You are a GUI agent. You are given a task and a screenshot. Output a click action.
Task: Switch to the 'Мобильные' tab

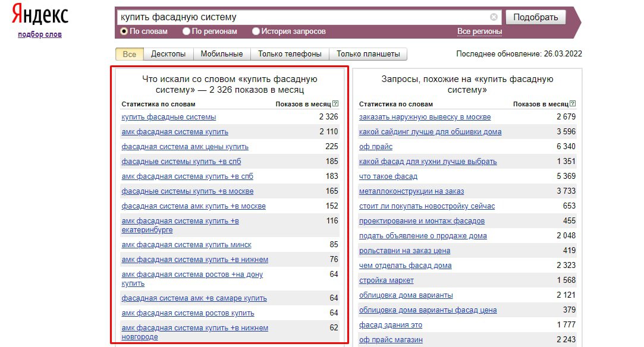point(221,54)
